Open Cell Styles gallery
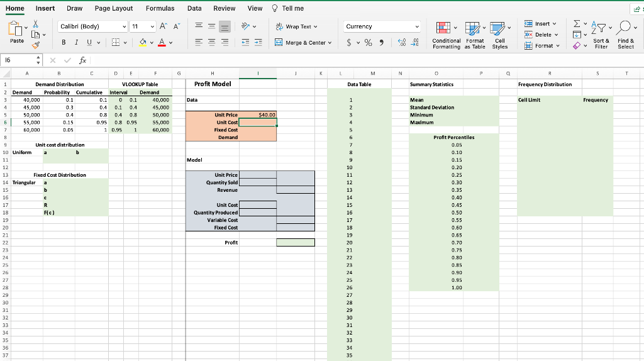Screen dimensions: 644x361 [500, 35]
